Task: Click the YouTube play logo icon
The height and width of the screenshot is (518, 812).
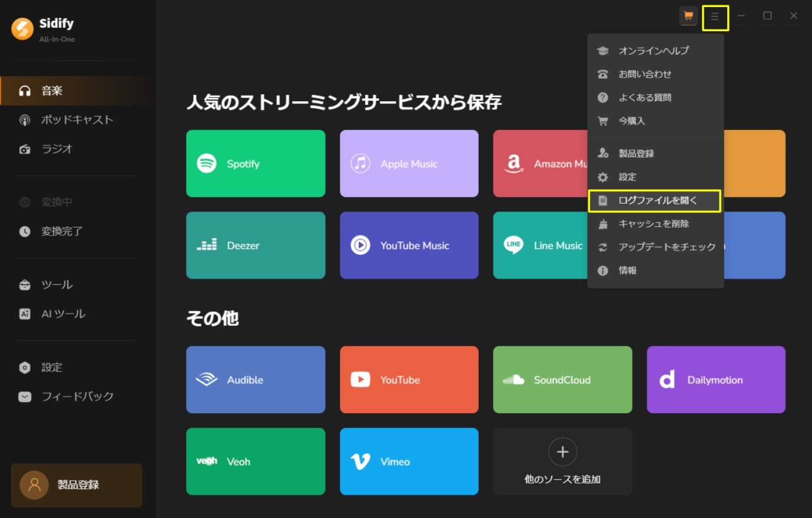Action: coord(360,380)
